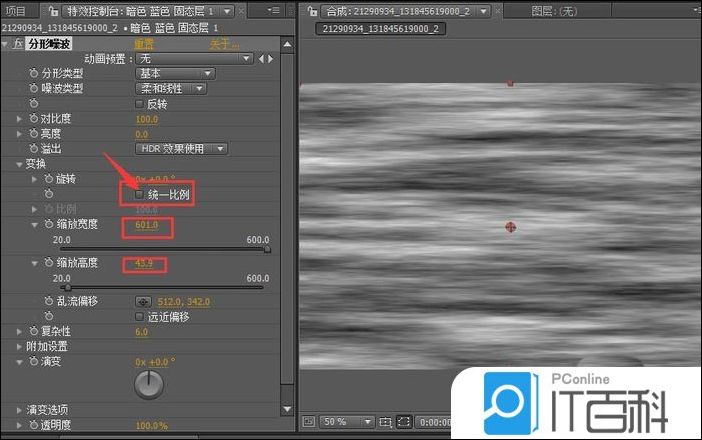
Task: Toggle the stopwatch for 透明度
Action: tap(34, 424)
